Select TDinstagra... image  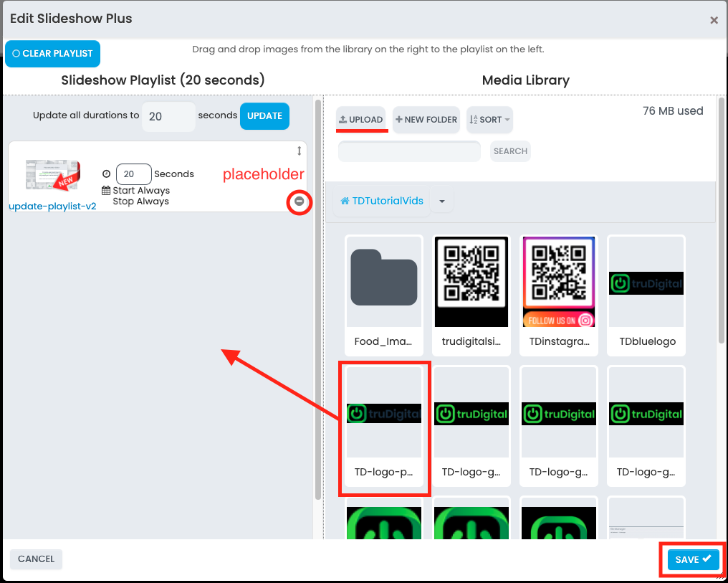[x=558, y=295]
